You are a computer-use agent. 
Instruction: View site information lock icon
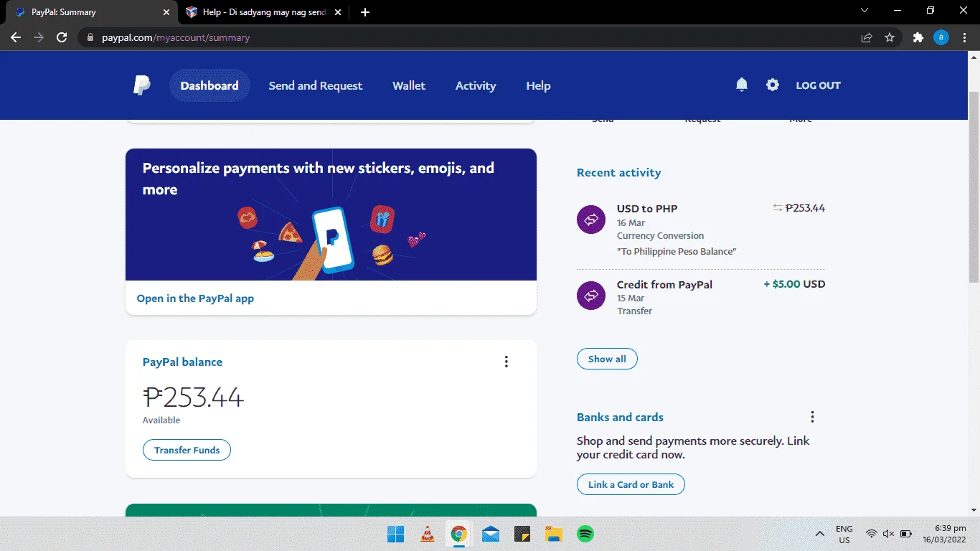(90, 37)
